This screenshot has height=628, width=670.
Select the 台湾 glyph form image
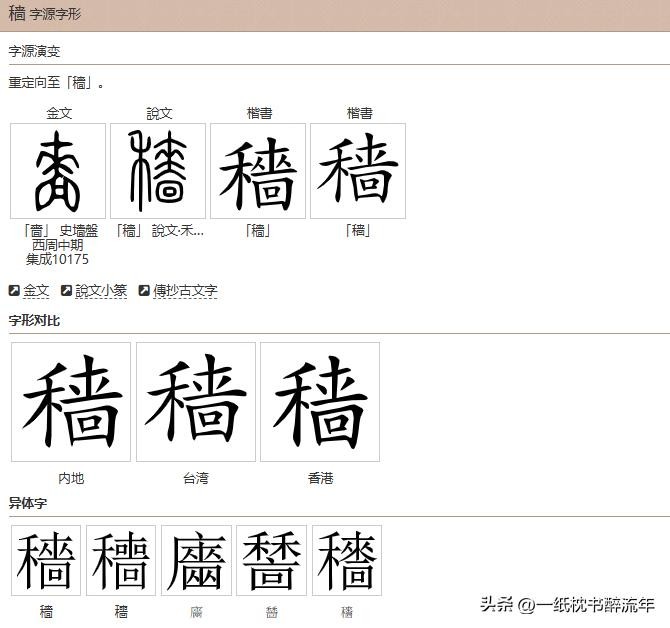196,402
